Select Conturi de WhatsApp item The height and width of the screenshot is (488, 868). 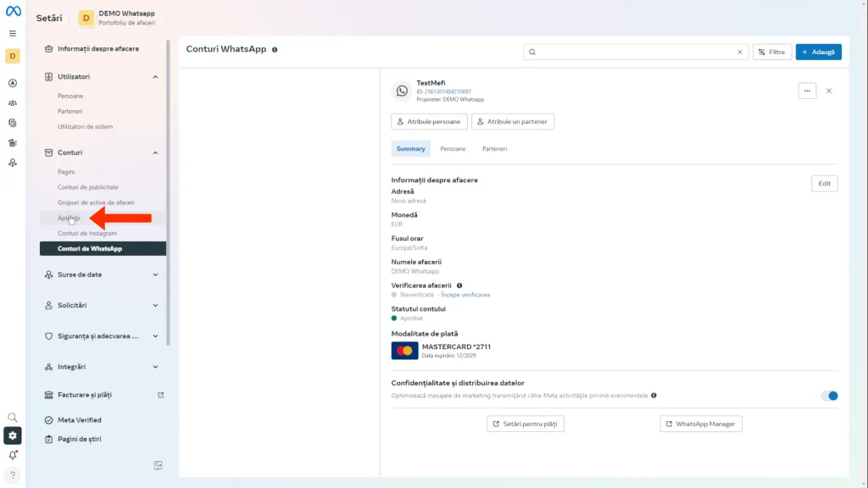103,249
